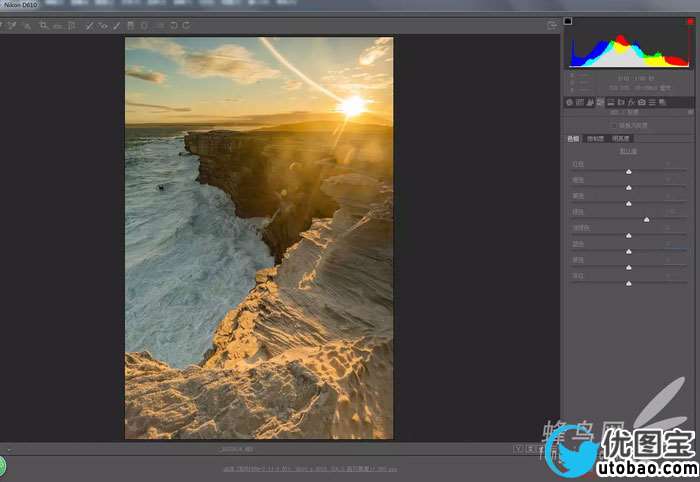Click the 洋红 value input field
The image size is (700, 482).
coord(675,276)
